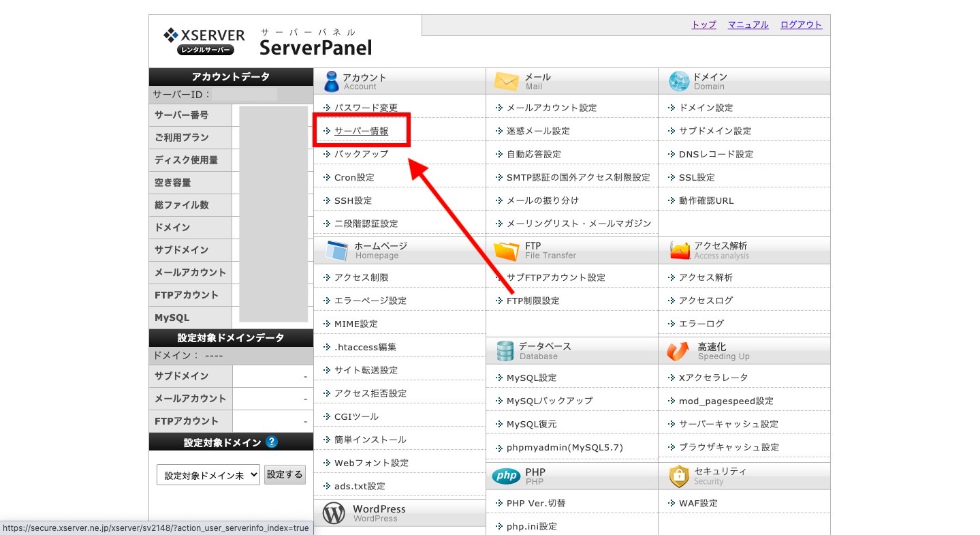Click the Account section person icon
980x535 pixels.
332,81
